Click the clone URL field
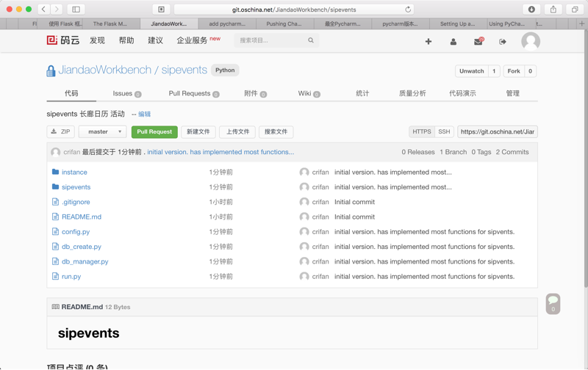 498,132
